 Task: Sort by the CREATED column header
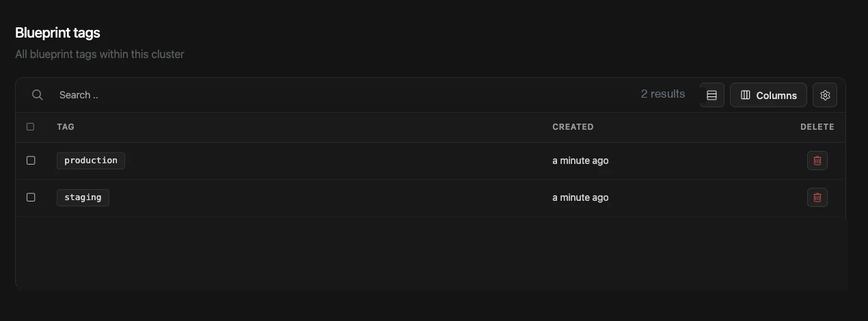[573, 127]
